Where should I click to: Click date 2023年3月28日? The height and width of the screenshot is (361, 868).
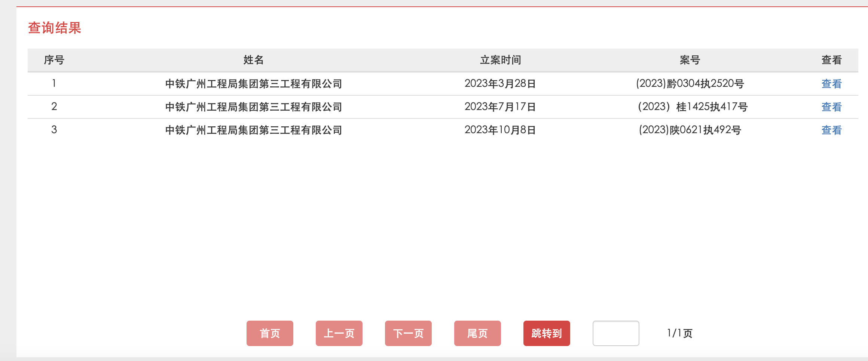pos(500,83)
